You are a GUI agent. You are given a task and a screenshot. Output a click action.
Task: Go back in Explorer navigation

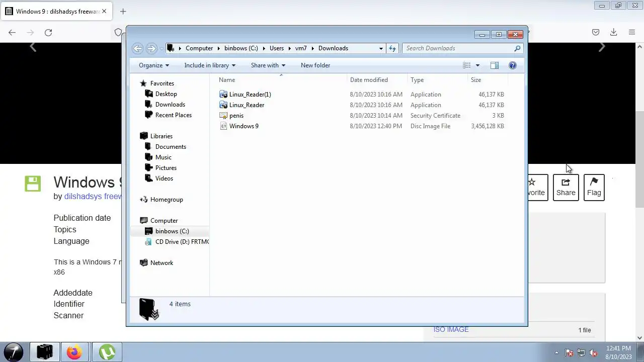137,48
